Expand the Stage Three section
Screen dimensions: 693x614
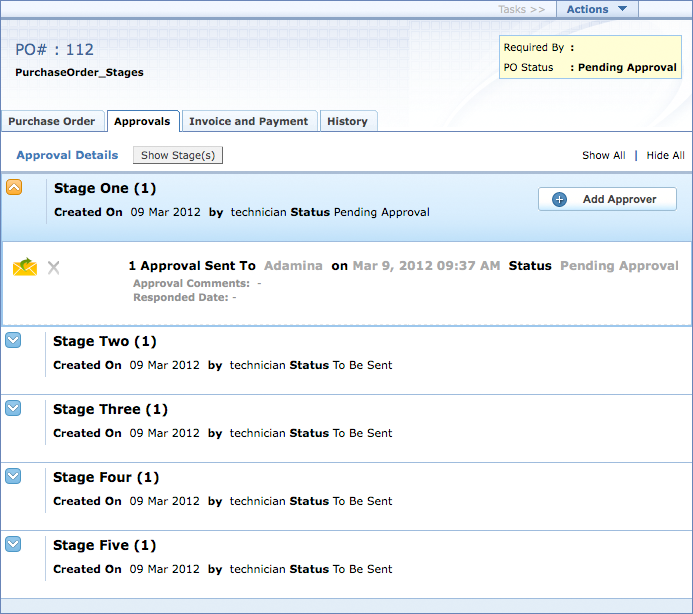[13, 408]
